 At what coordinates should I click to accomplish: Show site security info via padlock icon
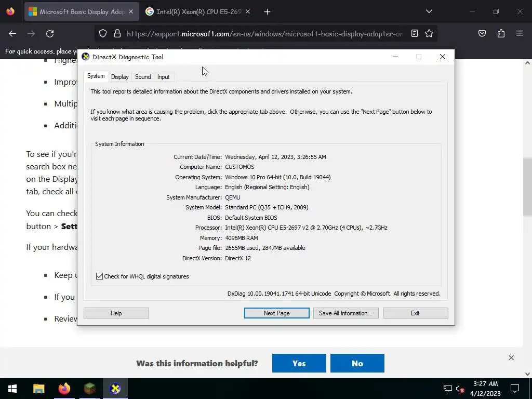117,33
